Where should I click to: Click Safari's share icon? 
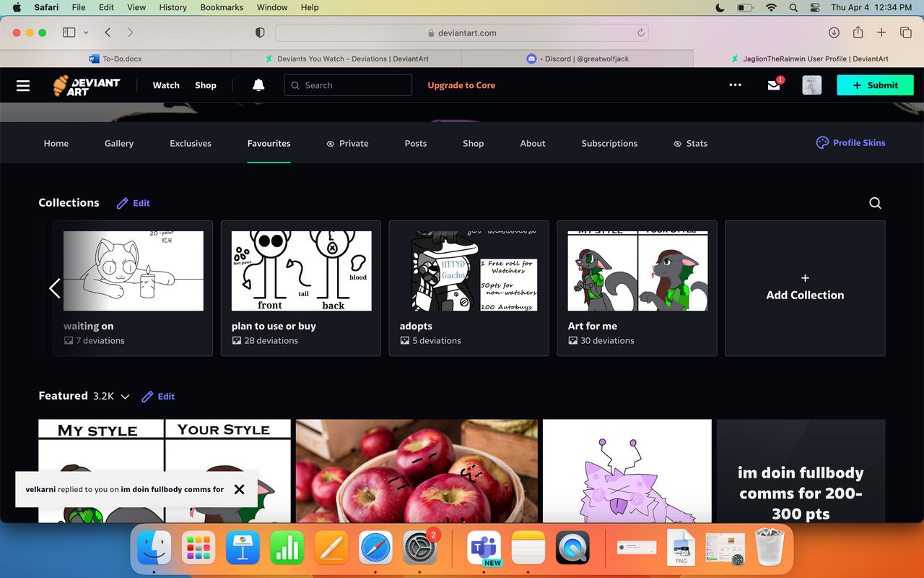pyautogui.click(x=858, y=33)
